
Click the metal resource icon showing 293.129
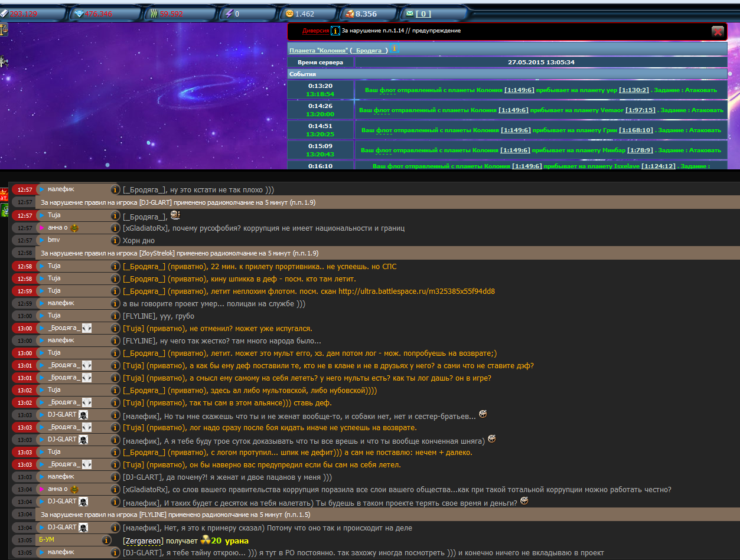coord(4,14)
